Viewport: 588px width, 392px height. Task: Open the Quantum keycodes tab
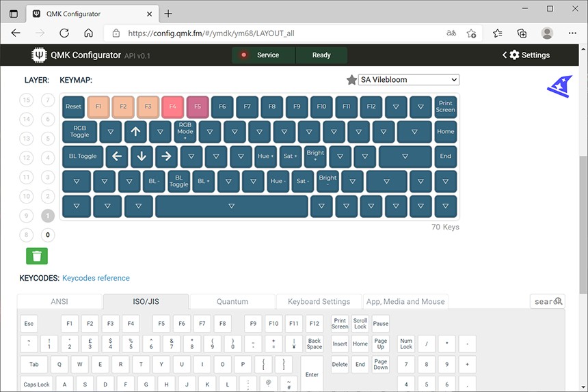tap(232, 301)
